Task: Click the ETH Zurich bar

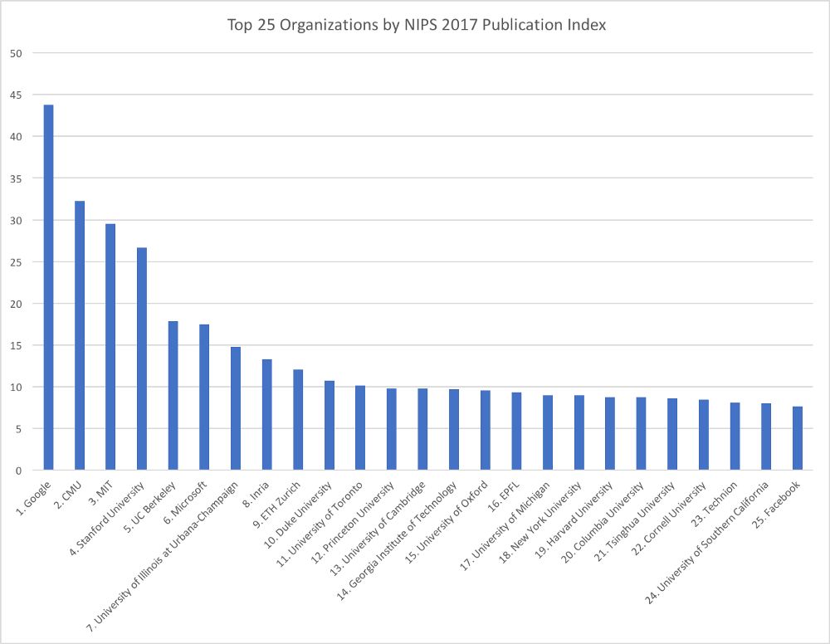Action: [x=298, y=420]
